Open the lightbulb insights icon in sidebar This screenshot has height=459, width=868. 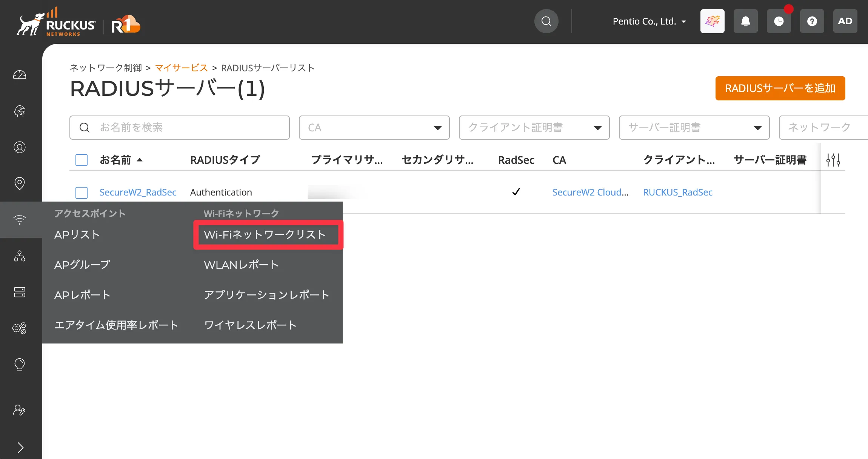(20, 365)
